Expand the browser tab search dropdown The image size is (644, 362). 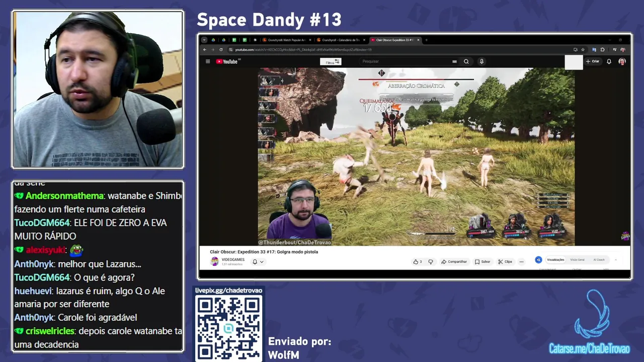(204, 40)
